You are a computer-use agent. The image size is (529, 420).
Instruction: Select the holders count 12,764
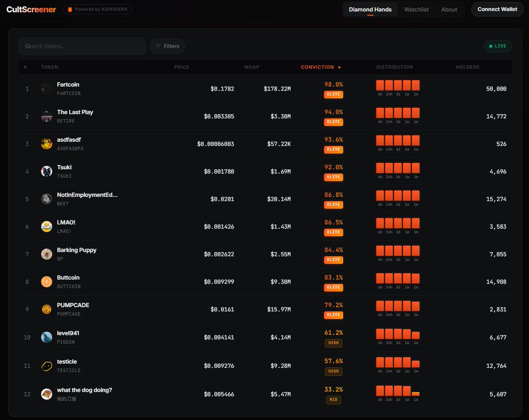point(496,366)
